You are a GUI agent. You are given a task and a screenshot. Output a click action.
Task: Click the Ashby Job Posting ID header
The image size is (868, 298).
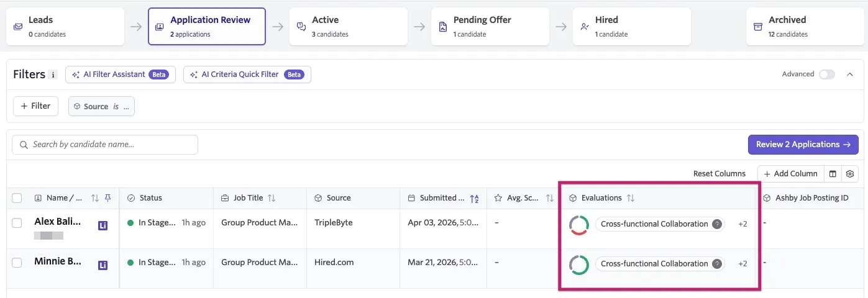coord(812,198)
